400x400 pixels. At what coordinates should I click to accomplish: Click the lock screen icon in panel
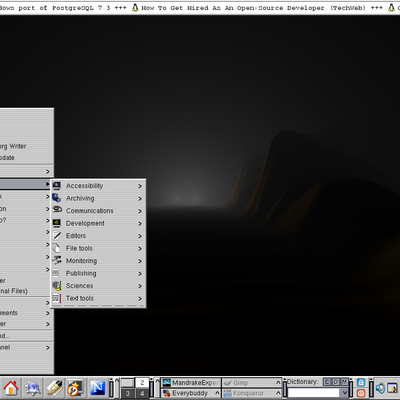[361, 382]
